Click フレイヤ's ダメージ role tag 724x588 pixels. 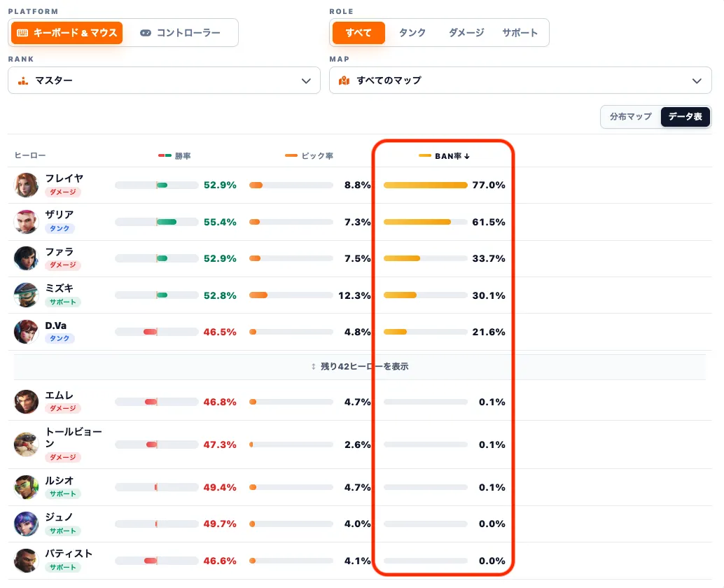point(63,192)
